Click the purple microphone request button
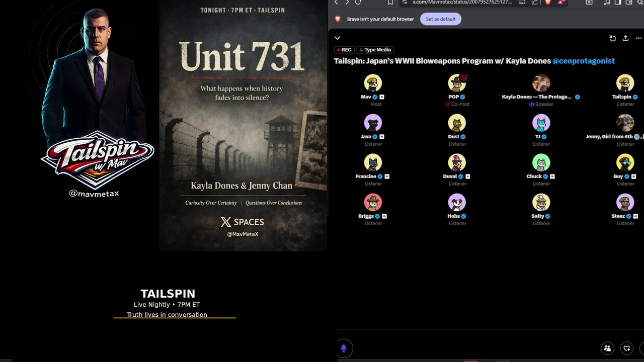 (344, 348)
